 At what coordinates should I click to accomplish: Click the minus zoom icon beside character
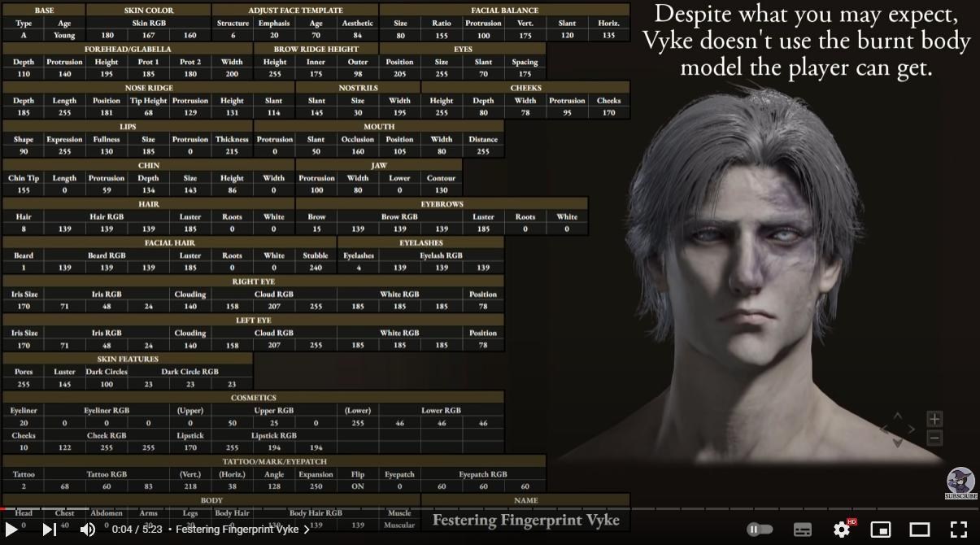[x=934, y=438]
